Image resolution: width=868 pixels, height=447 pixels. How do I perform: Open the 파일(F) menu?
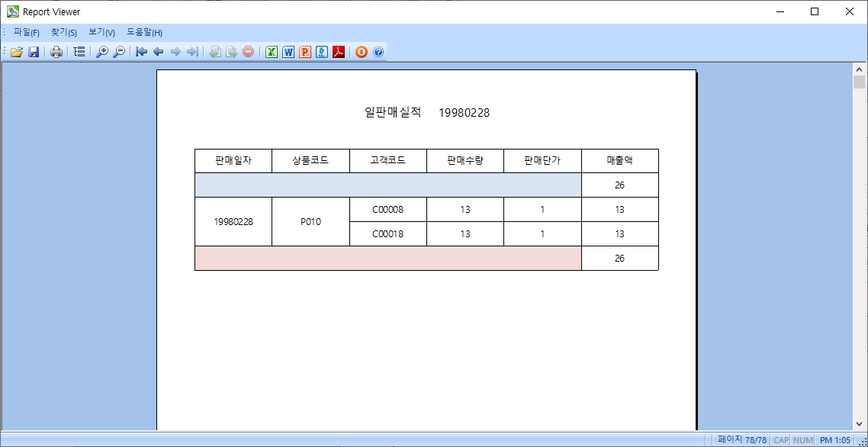tap(27, 33)
